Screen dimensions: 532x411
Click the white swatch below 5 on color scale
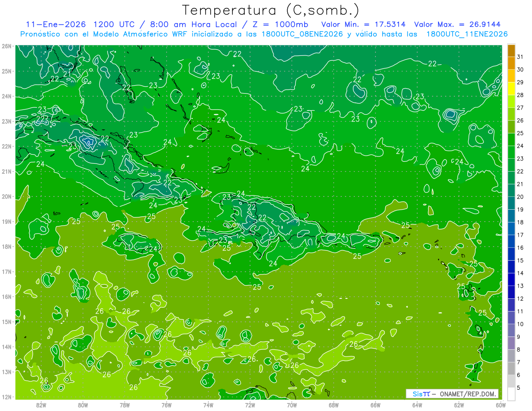click(511, 394)
